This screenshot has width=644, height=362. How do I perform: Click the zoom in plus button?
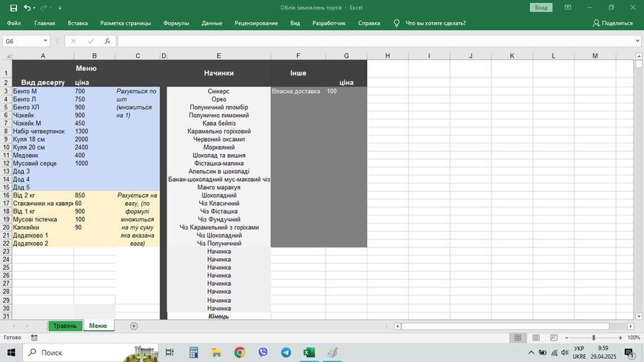(620, 338)
